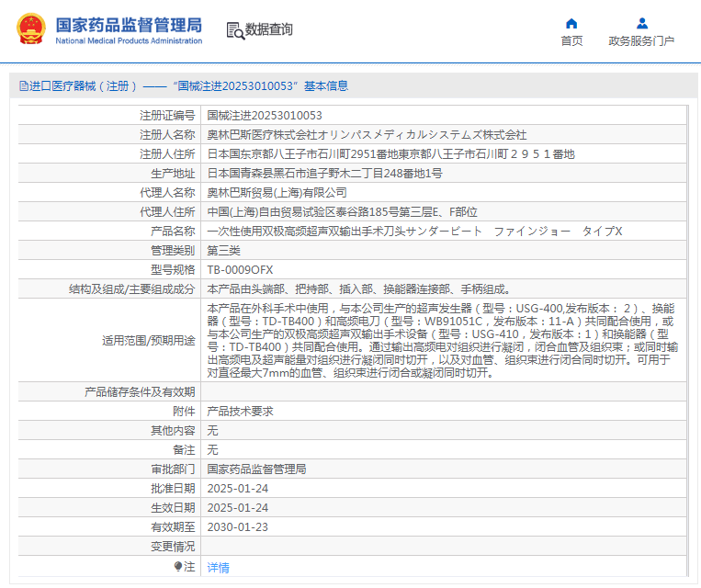The width and height of the screenshot is (701, 588).
Task: Select the registrant address 日本国东京都八王子市 cell
Action: (444, 153)
